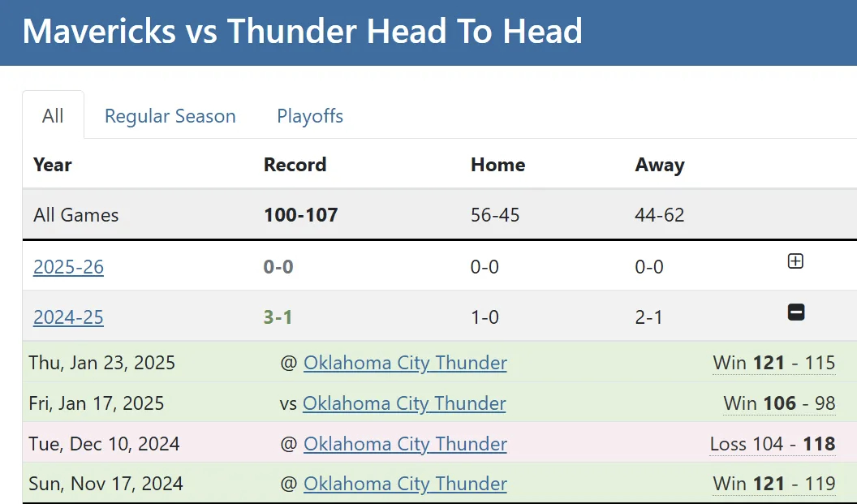Viewport: 857px width, 504px height.
Task: Open the 2024-25 season link
Action: (x=68, y=317)
